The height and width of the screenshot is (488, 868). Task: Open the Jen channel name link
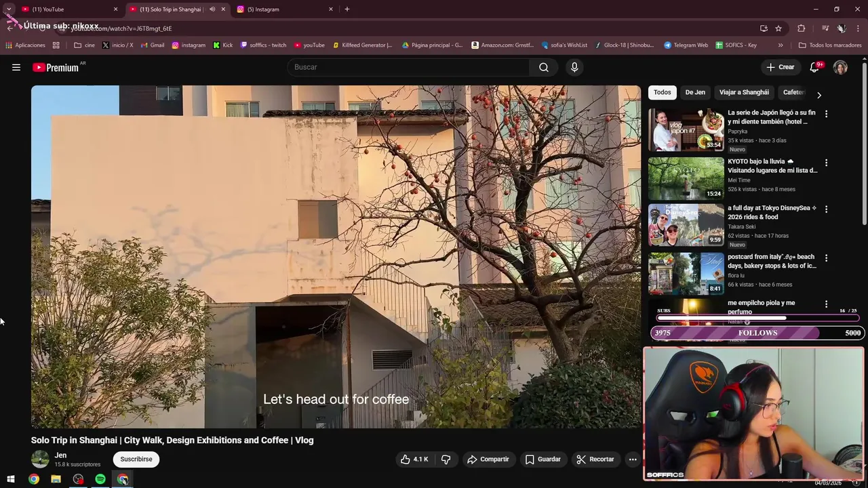[61, 455]
